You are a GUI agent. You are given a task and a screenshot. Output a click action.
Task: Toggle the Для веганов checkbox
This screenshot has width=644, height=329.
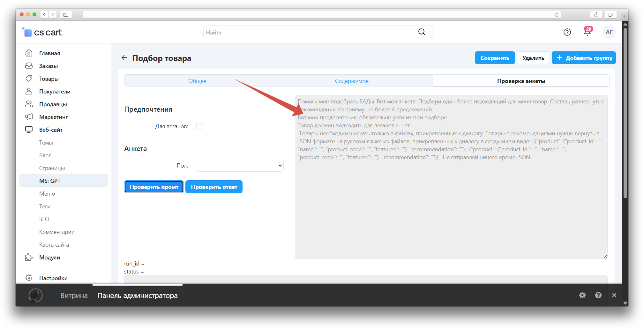(x=199, y=126)
